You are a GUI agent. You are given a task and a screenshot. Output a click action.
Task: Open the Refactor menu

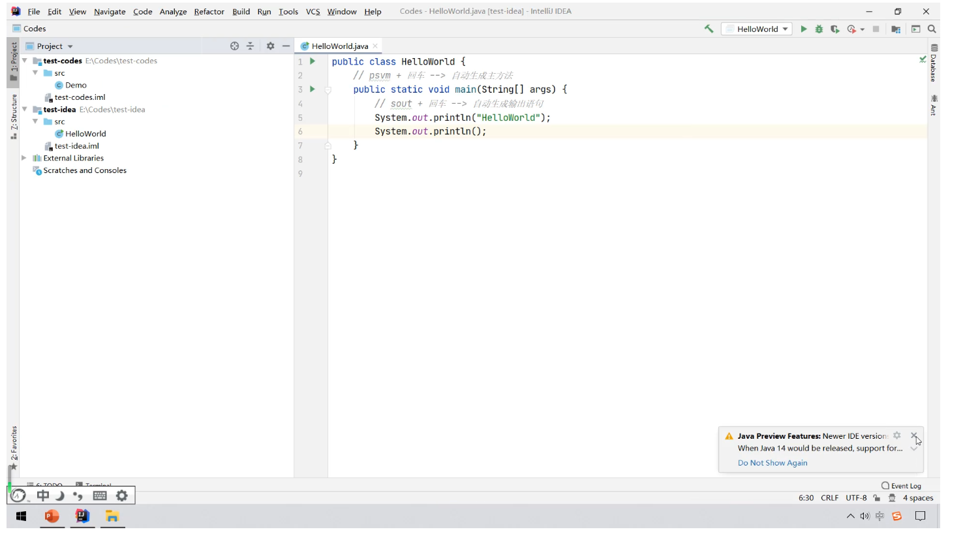[209, 12]
